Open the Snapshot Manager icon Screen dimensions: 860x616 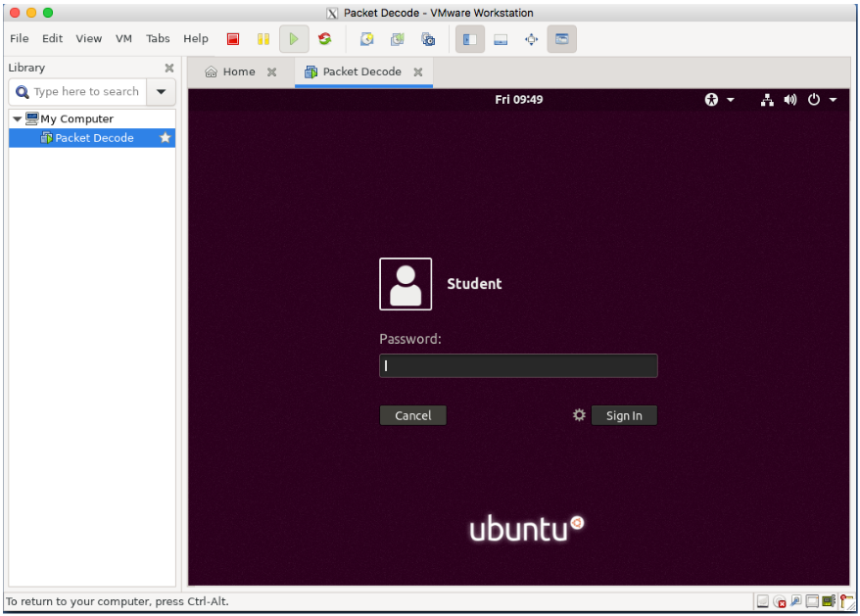tap(428, 39)
